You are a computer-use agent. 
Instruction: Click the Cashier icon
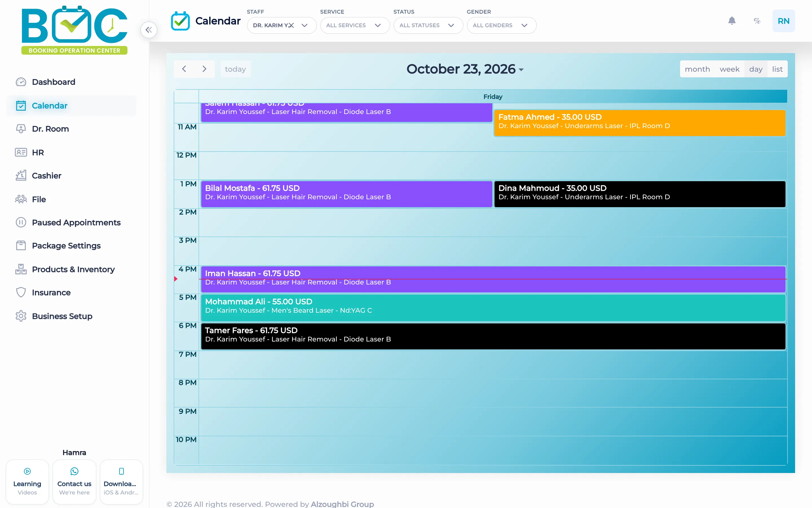(21, 175)
